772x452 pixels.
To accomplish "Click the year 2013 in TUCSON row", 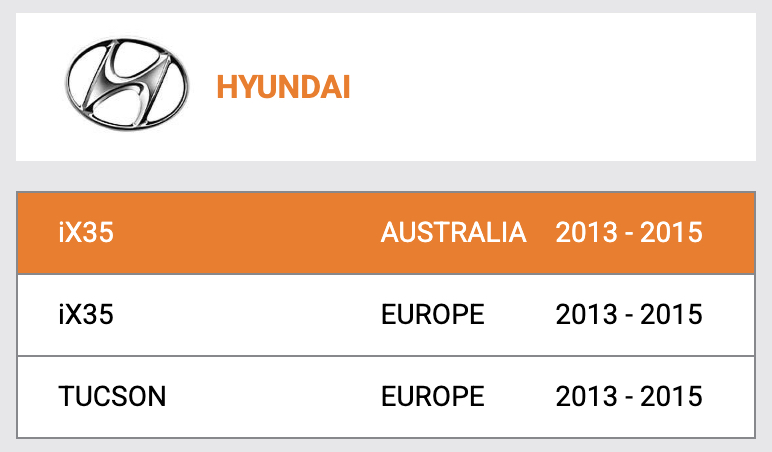I will (586, 396).
